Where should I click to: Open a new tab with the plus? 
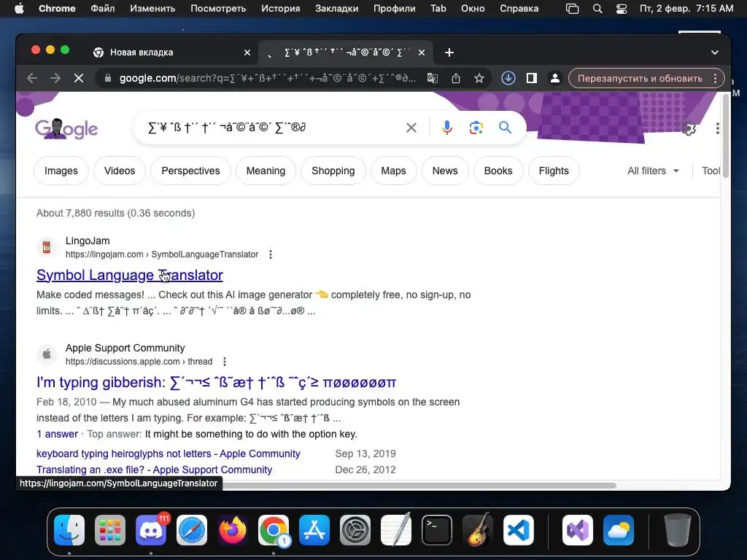[x=449, y=52]
